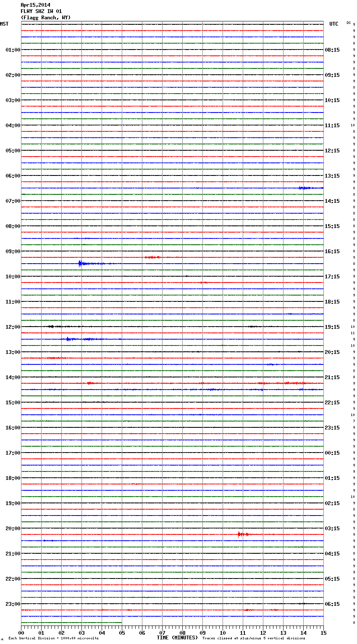Click the 17:15 UTC time label
The image size is (357, 644).
332,277
